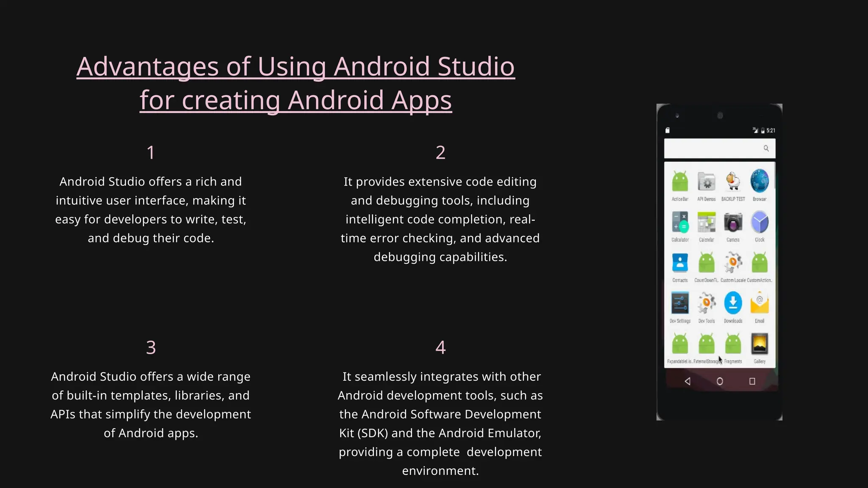Image resolution: width=868 pixels, height=488 pixels.
Task: Open the Dev Settings app icon
Action: pos(680,303)
